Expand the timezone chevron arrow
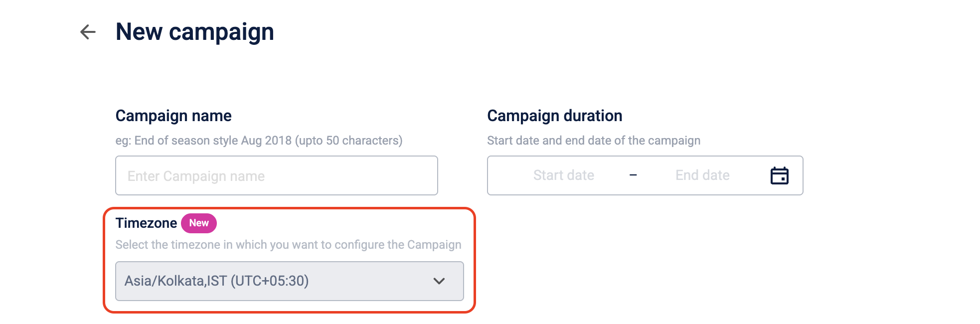The width and height of the screenshot is (980, 324). point(439,281)
